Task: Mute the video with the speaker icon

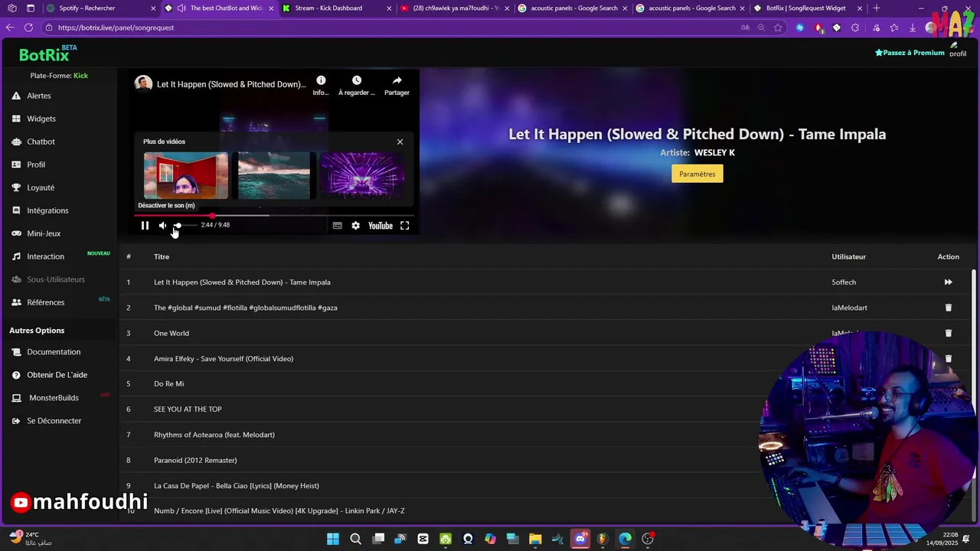Action: pos(162,226)
